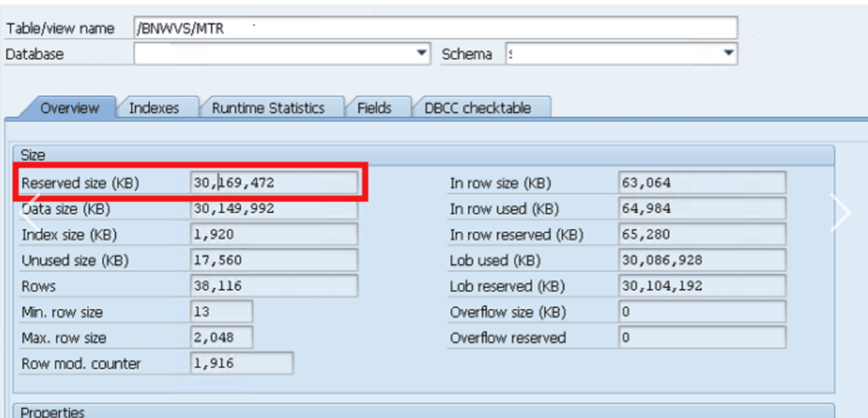868x418 pixels.
Task: Click the Table/view name input field
Action: click(x=435, y=28)
